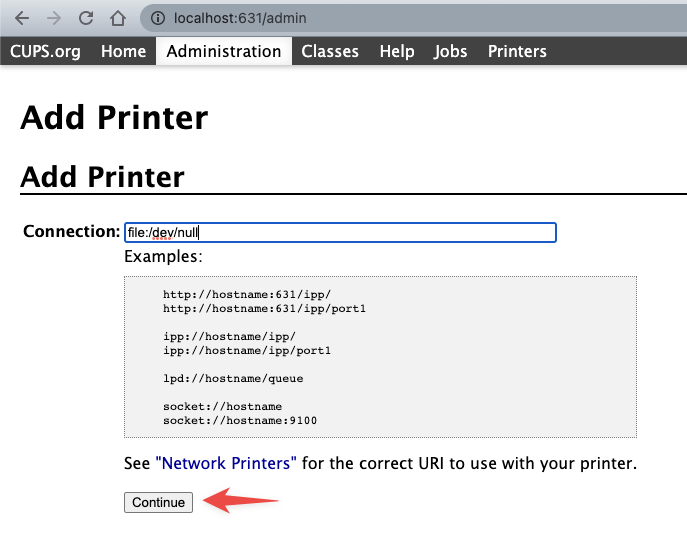The image size is (687, 539).
Task: Click inside the Connection URI field
Action: coord(340,232)
